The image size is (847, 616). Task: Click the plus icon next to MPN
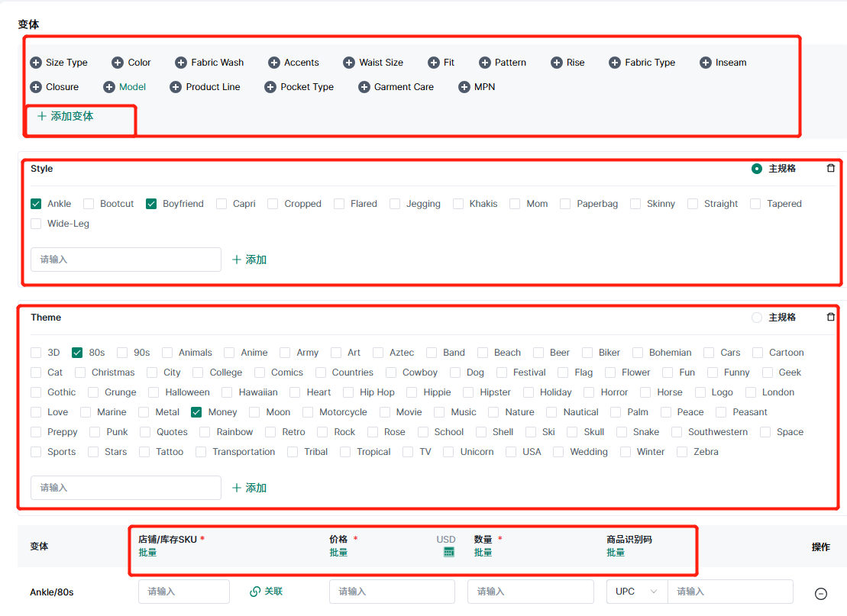click(x=464, y=87)
